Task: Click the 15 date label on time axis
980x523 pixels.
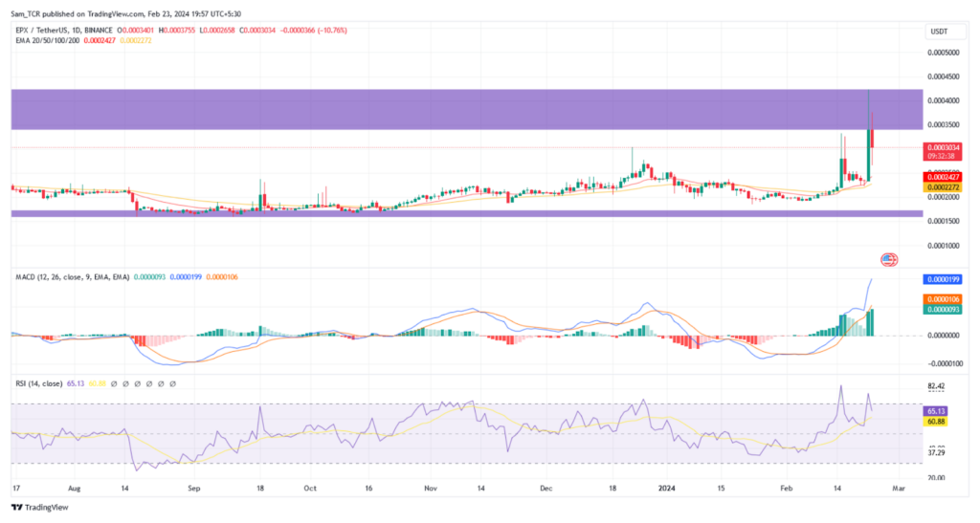Action: [721, 489]
